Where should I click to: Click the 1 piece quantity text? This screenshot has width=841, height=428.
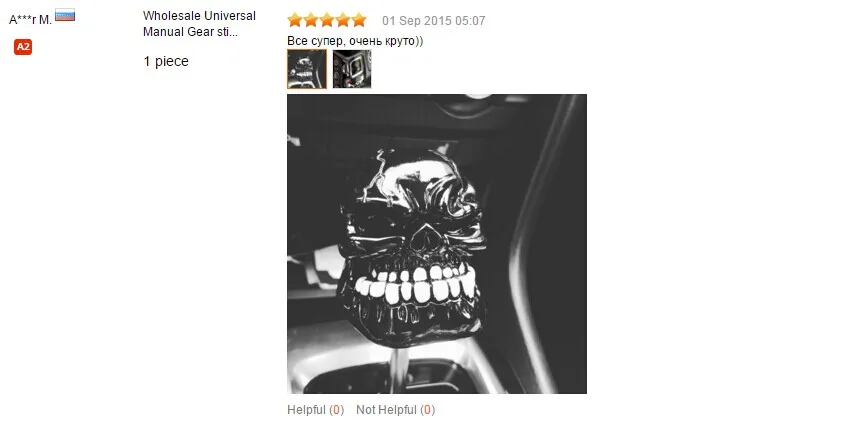coord(166,61)
